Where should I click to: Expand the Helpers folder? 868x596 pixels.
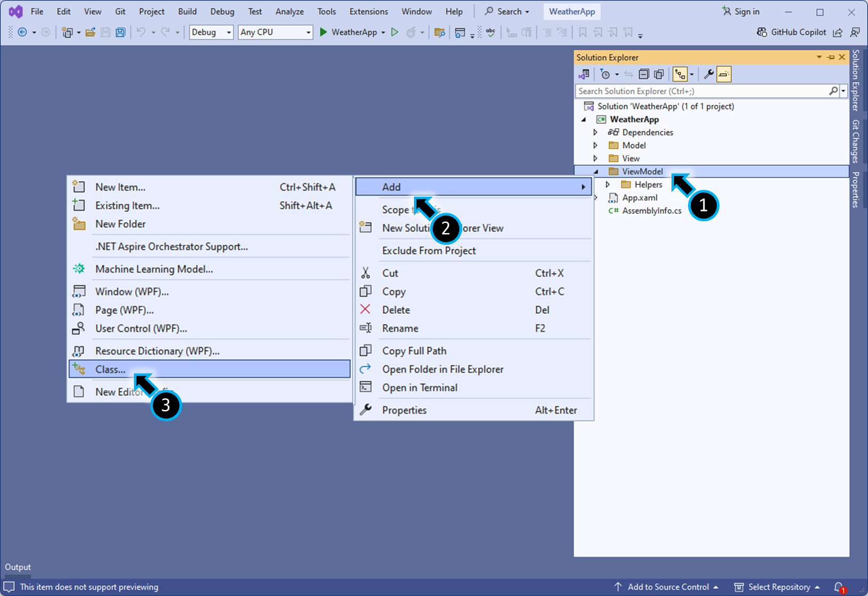[608, 185]
